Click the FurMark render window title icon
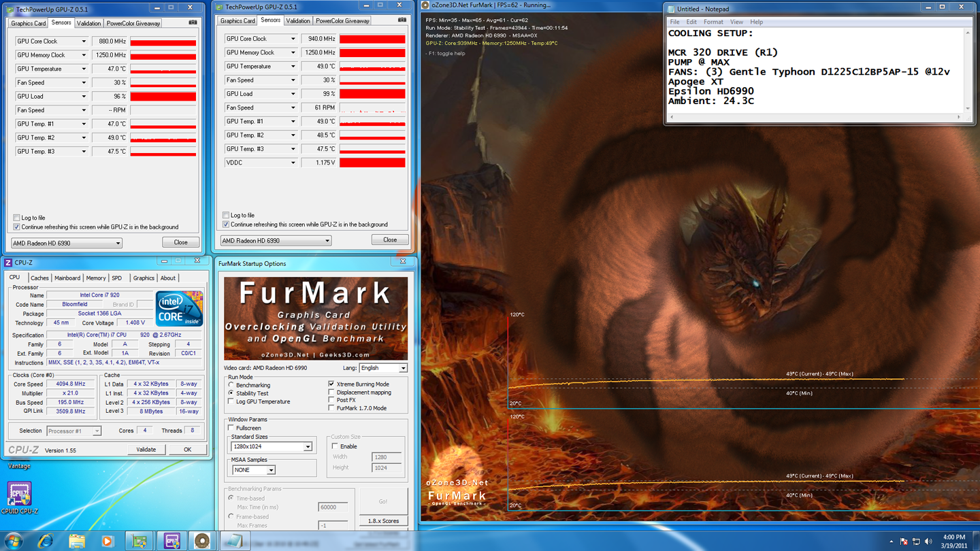 (425, 5)
